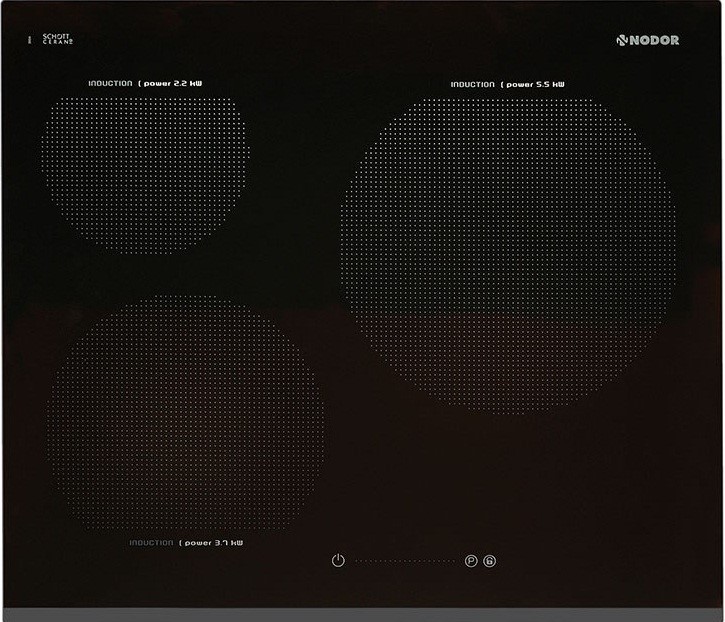Touch the 3.7 kW cooking zone
Screen dimensions: 725x622
point(187,414)
